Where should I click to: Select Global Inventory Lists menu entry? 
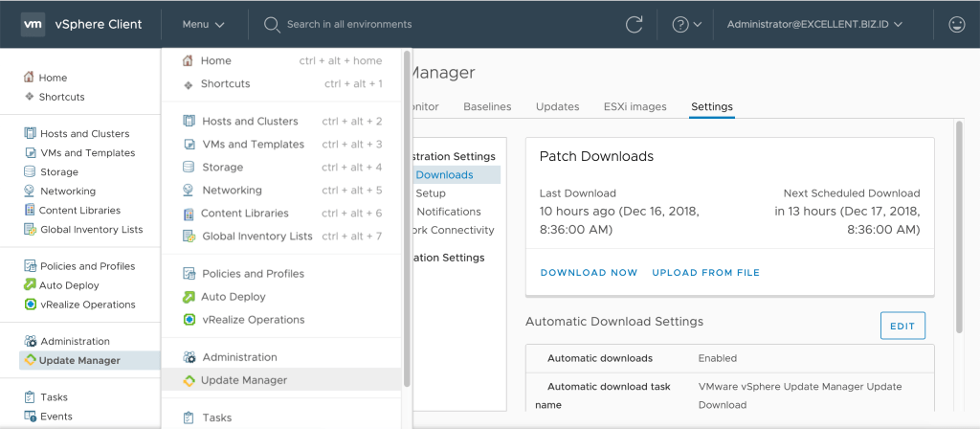tap(256, 237)
